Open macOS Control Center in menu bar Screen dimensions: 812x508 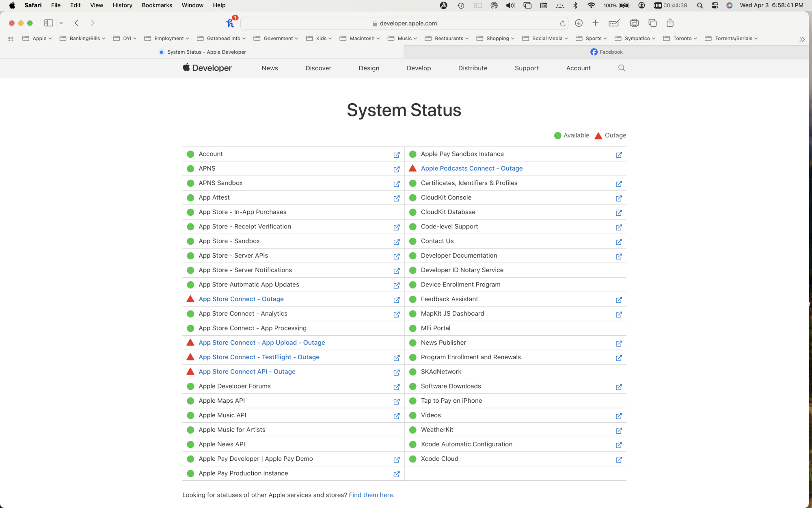click(x=715, y=5)
